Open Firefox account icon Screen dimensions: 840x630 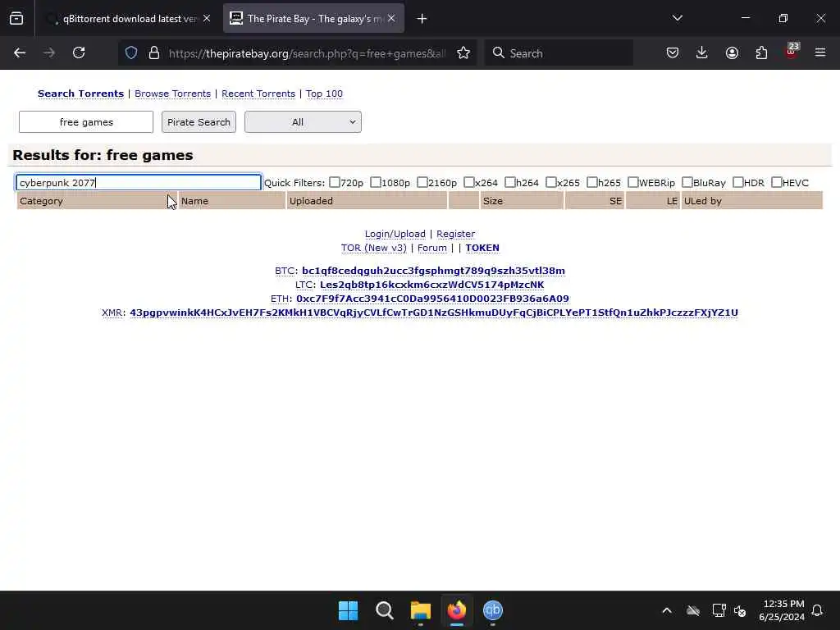tap(732, 53)
